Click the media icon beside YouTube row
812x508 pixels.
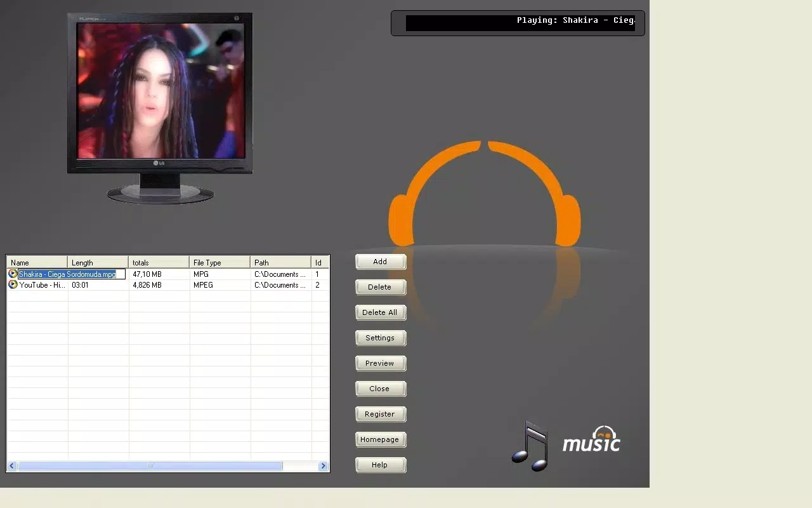[13, 284]
